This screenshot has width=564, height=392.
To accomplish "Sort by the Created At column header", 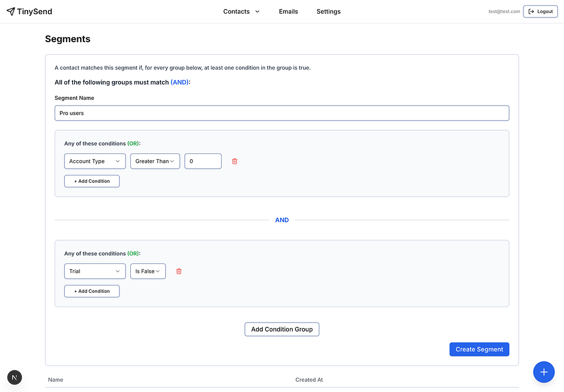I will tap(309, 380).
